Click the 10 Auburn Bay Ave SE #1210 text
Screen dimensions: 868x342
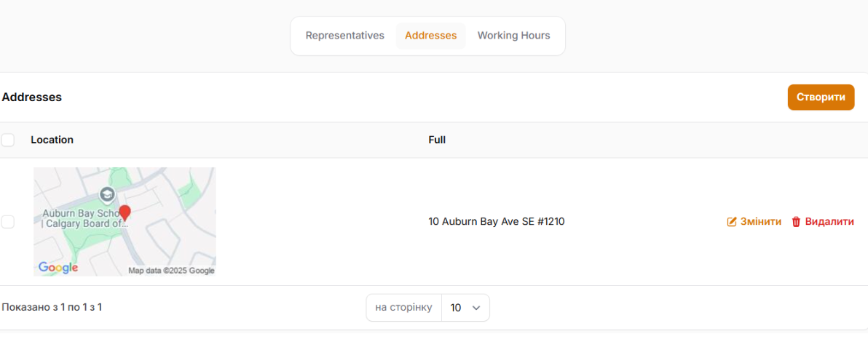[496, 222]
